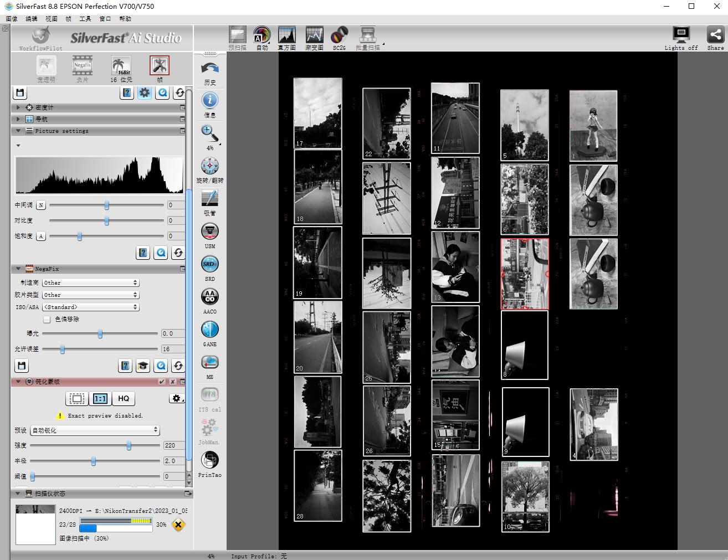Click the 对比度 contrast slider handle
The width and height of the screenshot is (728, 560).
click(x=107, y=221)
